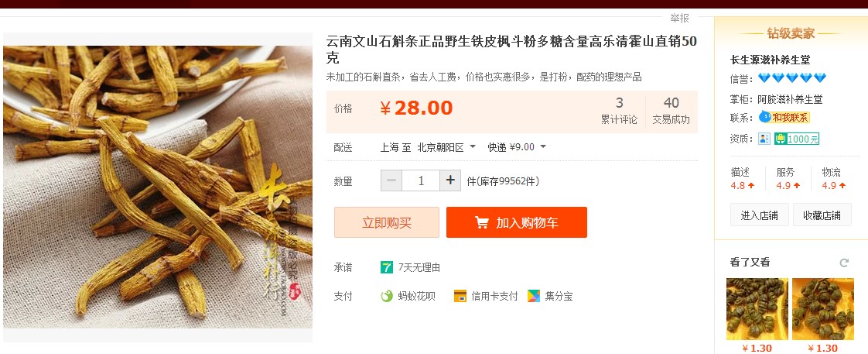
Task: Click the seller identity certification icon
Action: [x=764, y=139]
